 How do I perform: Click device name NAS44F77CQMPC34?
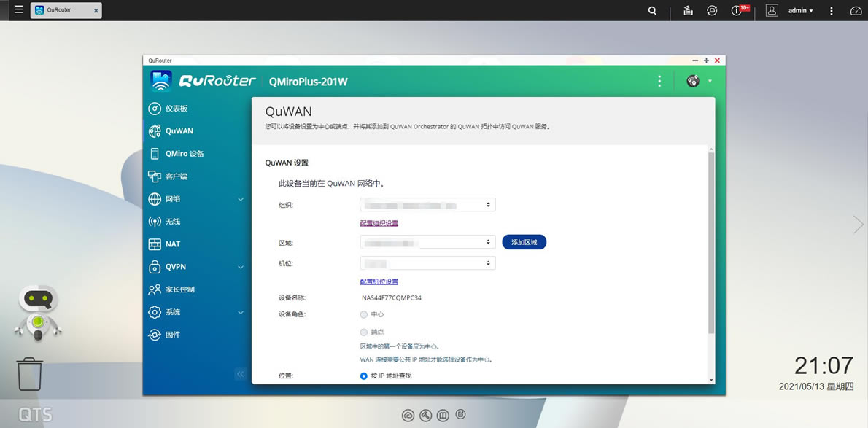pyautogui.click(x=391, y=298)
